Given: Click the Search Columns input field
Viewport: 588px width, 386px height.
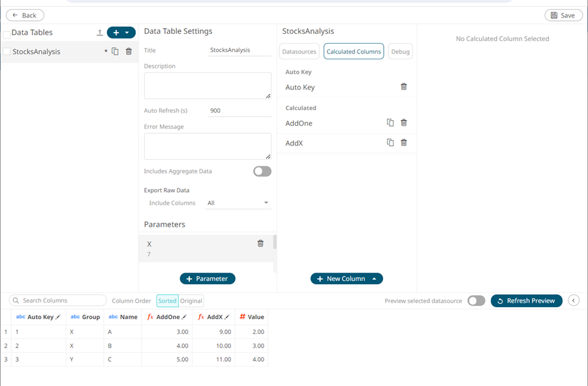Looking at the screenshot, I should click(x=59, y=301).
